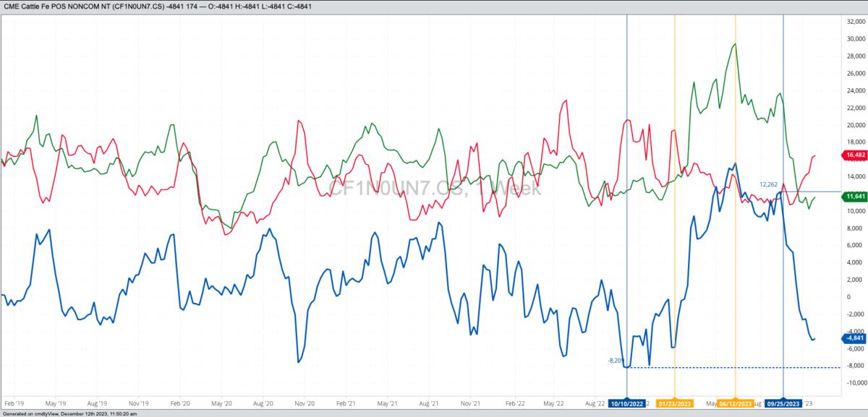This screenshot has height=417, width=868.
Task: Click the 09/25/2023 blue date marker
Action: coord(784,403)
